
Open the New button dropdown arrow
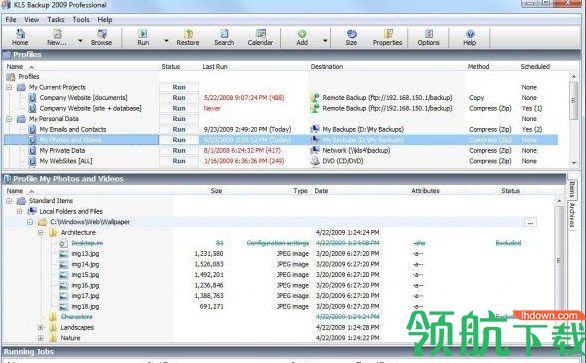[80, 40]
